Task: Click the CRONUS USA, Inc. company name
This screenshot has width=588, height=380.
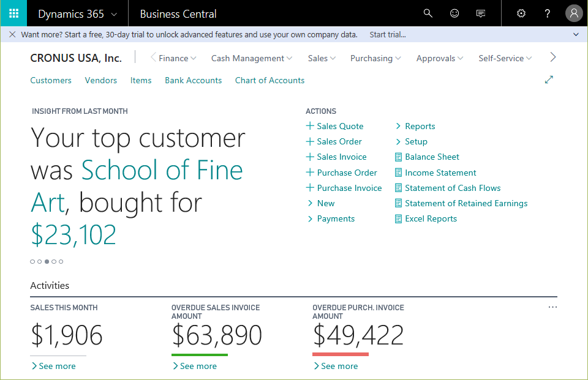Action: (x=76, y=58)
